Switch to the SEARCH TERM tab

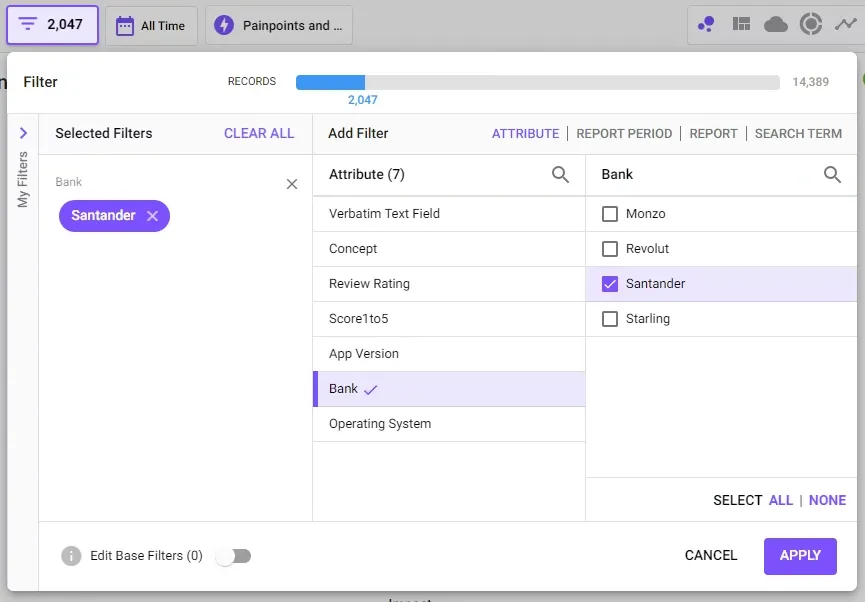(798, 134)
